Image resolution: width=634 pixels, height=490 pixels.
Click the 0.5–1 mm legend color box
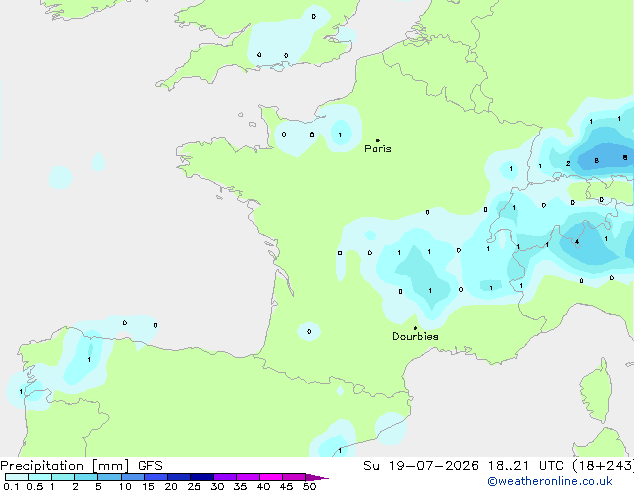(x=40, y=477)
